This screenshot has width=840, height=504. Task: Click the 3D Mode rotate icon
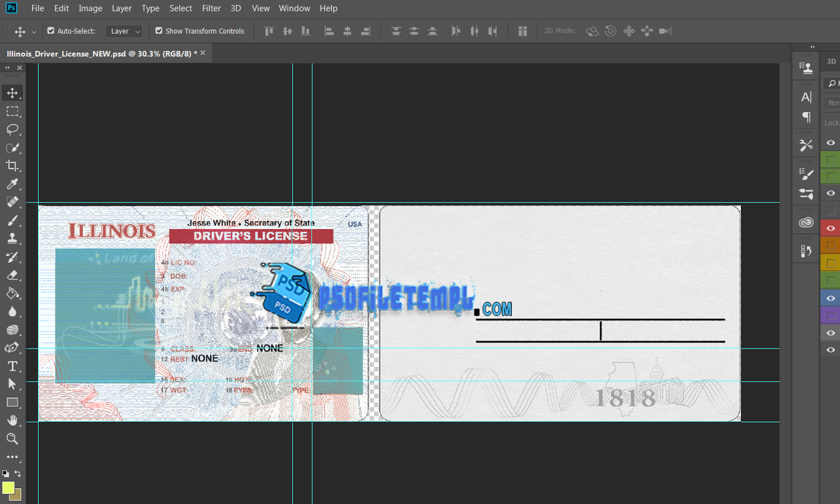click(593, 31)
